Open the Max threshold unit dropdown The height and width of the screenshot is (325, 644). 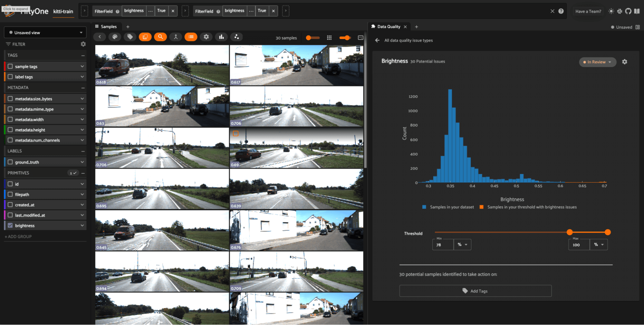point(599,245)
